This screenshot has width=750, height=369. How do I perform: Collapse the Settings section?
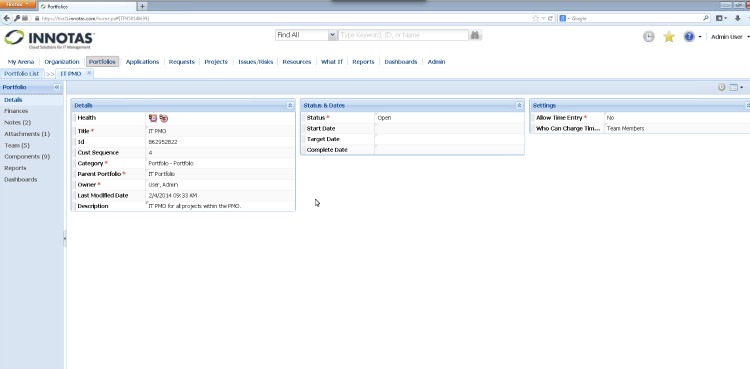pyautogui.click(x=748, y=105)
